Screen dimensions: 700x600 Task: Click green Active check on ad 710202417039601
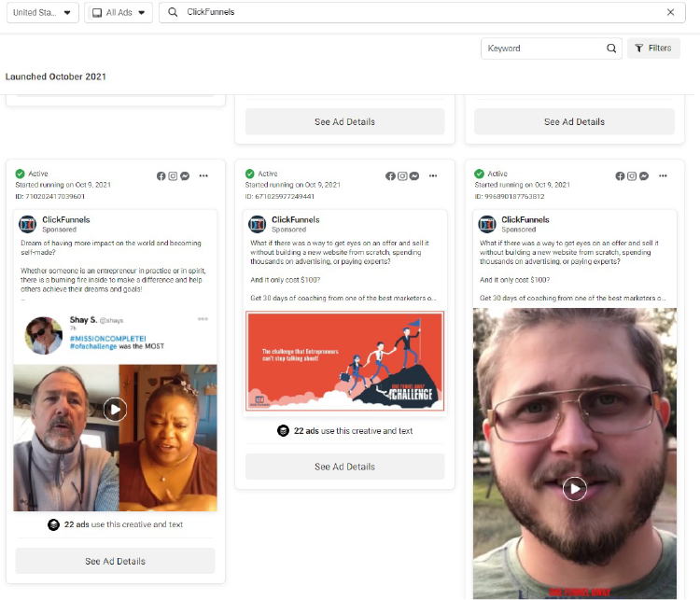[x=21, y=174]
